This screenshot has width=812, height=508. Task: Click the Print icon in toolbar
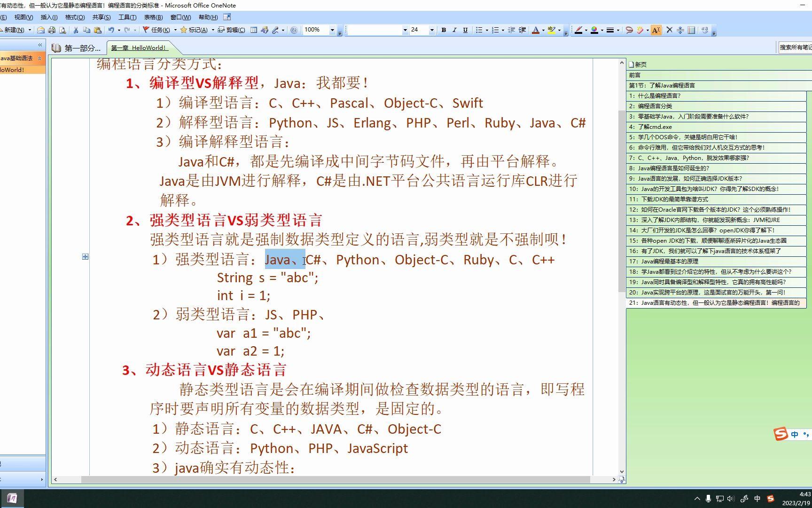click(x=52, y=30)
